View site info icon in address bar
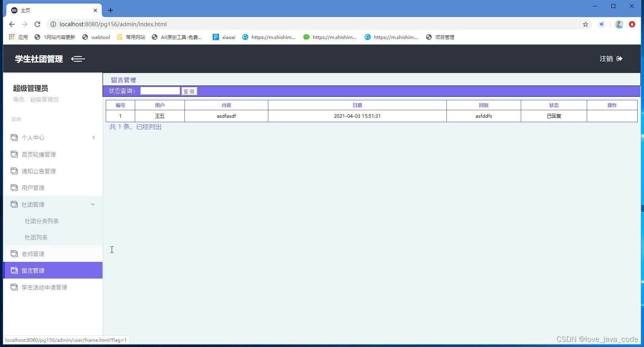This screenshot has height=347, width=644. tap(53, 24)
